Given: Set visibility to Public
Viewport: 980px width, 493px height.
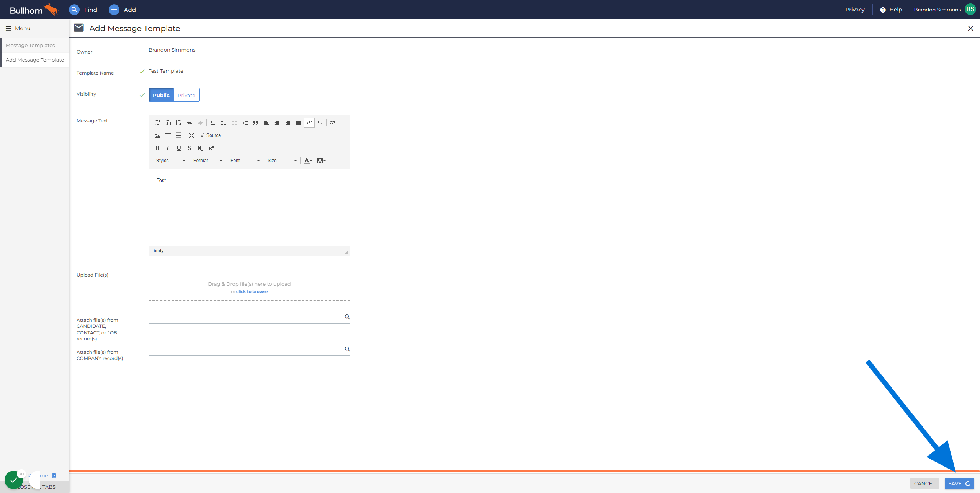Looking at the screenshot, I should point(161,95).
